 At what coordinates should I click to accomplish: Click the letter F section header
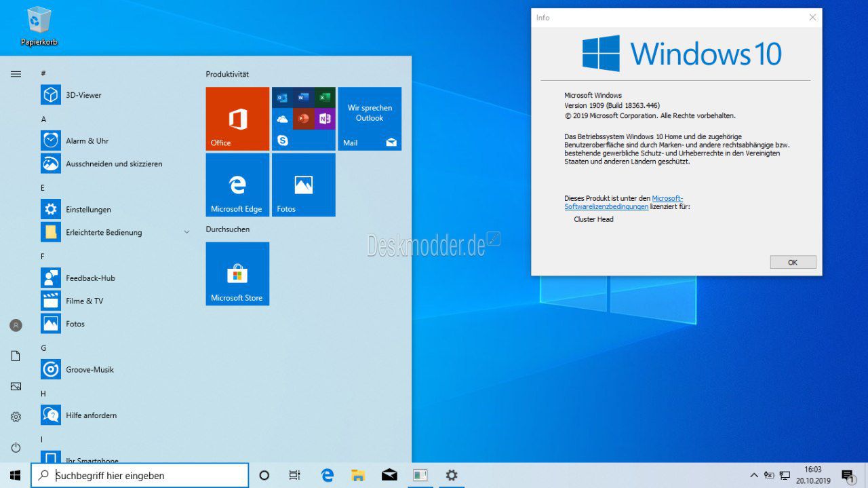(43, 257)
